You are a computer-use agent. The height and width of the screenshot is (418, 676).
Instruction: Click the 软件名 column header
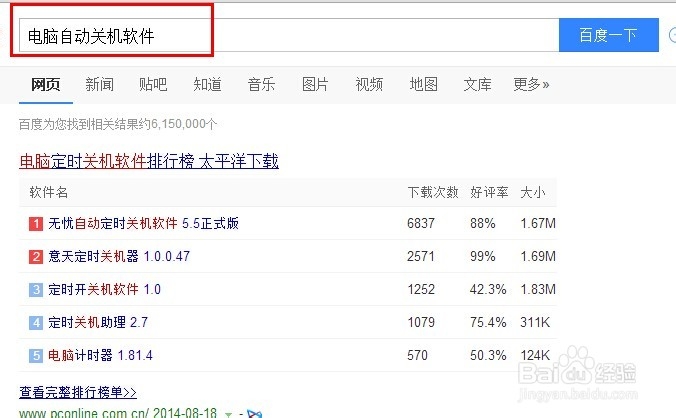(49, 192)
